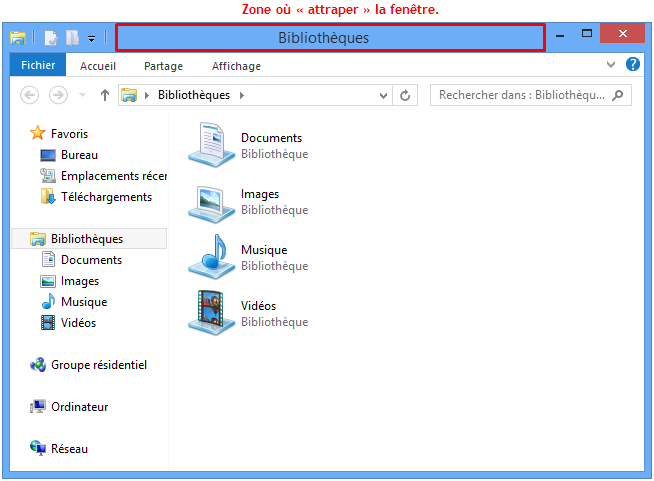The image size is (654, 481).
Task: Switch to the Partage ribbon tab
Action: pos(164,66)
